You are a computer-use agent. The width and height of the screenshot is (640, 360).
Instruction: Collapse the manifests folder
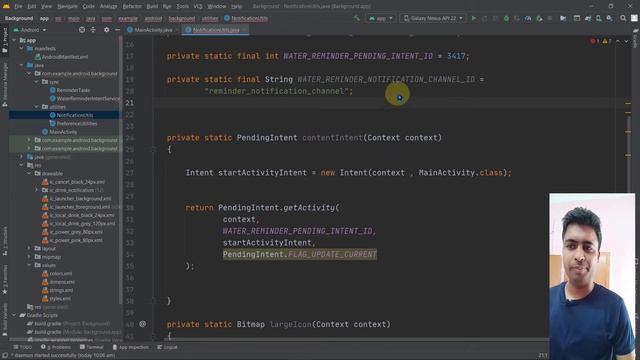(x=22, y=49)
